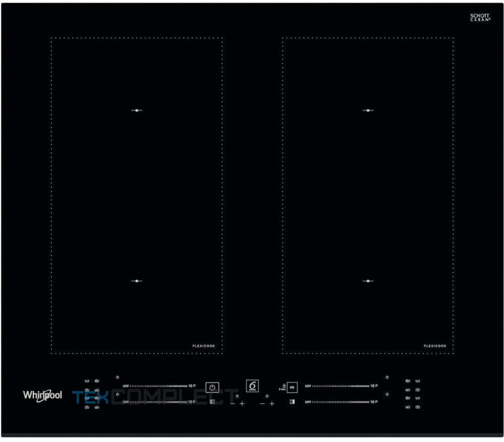Tap the timer indicator above the upper-right slider
The width and height of the screenshot is (504, 442).
[387, 378]
